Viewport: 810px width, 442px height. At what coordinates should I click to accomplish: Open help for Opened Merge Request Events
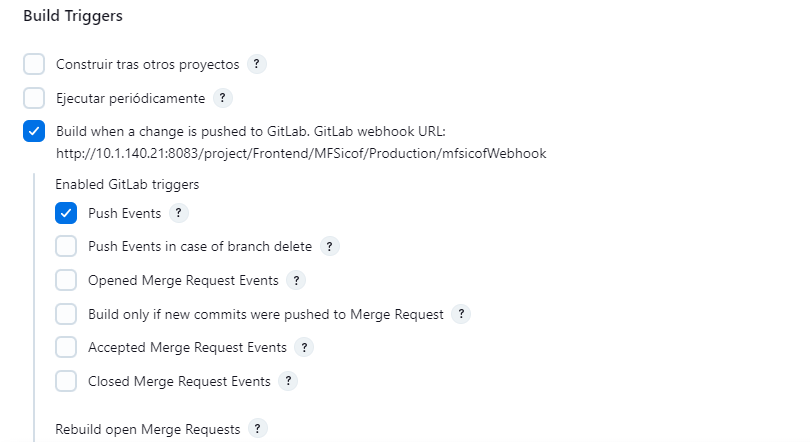tap(296, 280)
